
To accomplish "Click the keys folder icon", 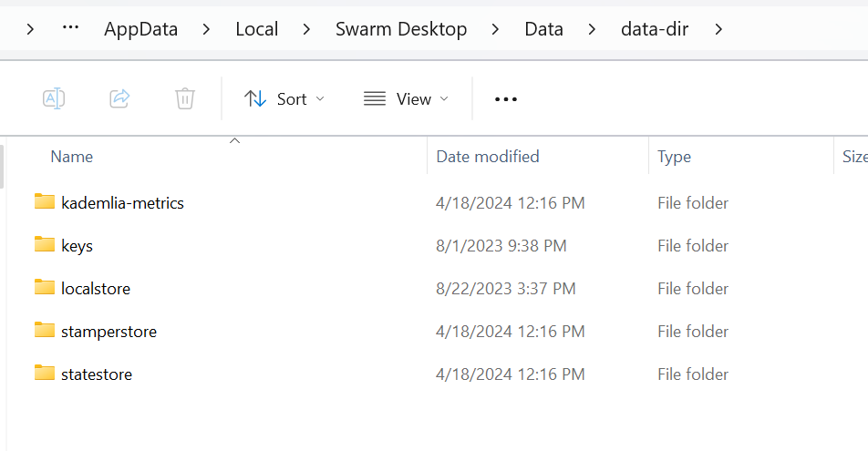I will point(45,245).
